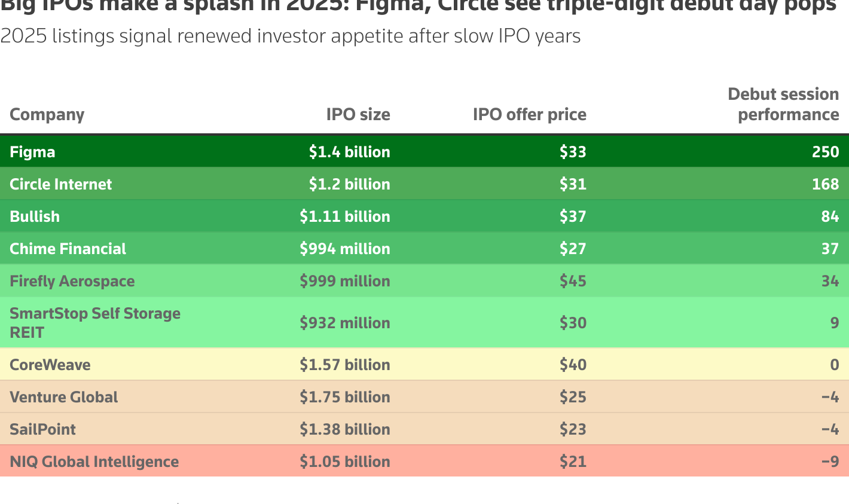Click the 168 debut performance value
The image size is (849, 504).
tap(826, 184)
